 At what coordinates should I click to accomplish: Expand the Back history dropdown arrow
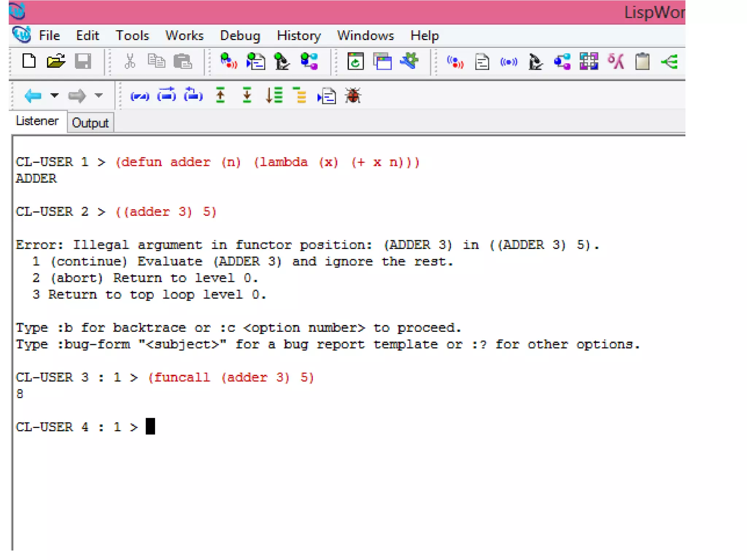[x=54, y=96]
